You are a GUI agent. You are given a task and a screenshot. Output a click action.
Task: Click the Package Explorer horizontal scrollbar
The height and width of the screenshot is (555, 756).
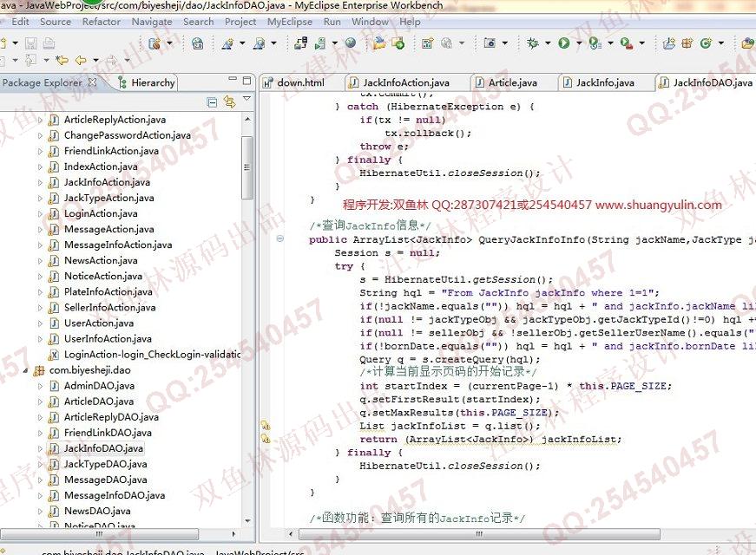pyautogui.click(x=99, y=534)
